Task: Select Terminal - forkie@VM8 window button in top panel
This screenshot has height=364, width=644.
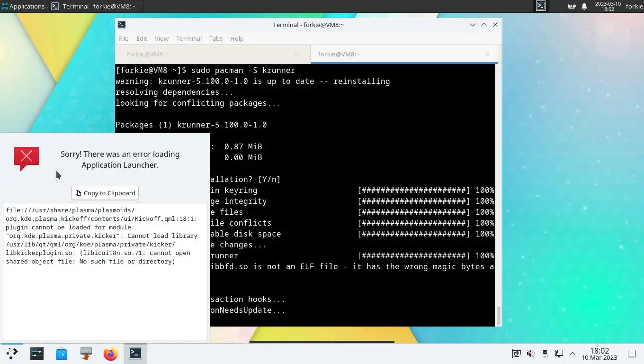Action: [x=96, y=6]
